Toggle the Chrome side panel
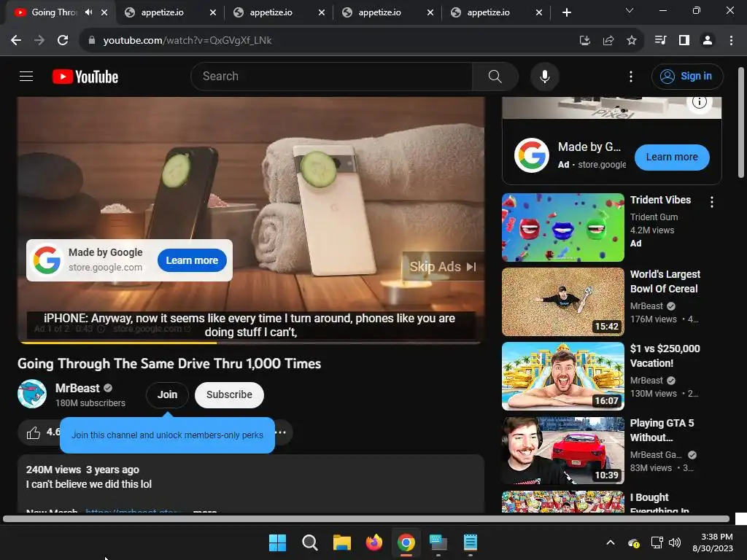This screenshot has height=560, width=747. coord(684,41)
